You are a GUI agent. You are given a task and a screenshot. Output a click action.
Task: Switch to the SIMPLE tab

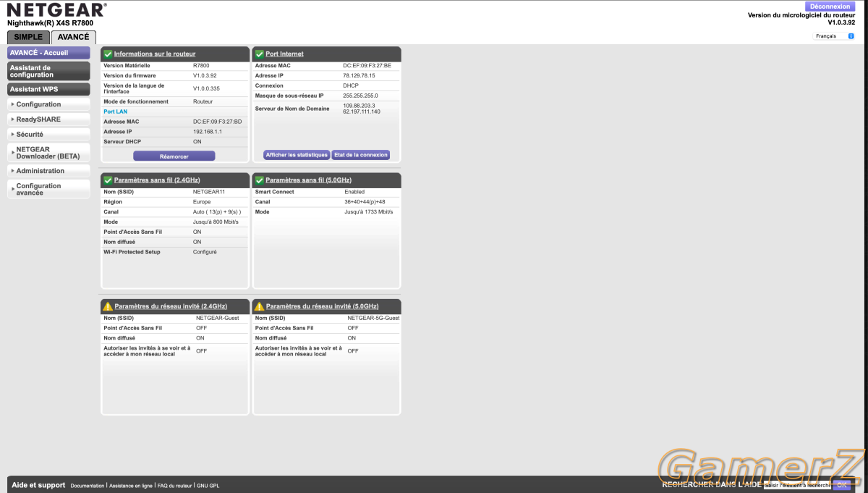28,37
